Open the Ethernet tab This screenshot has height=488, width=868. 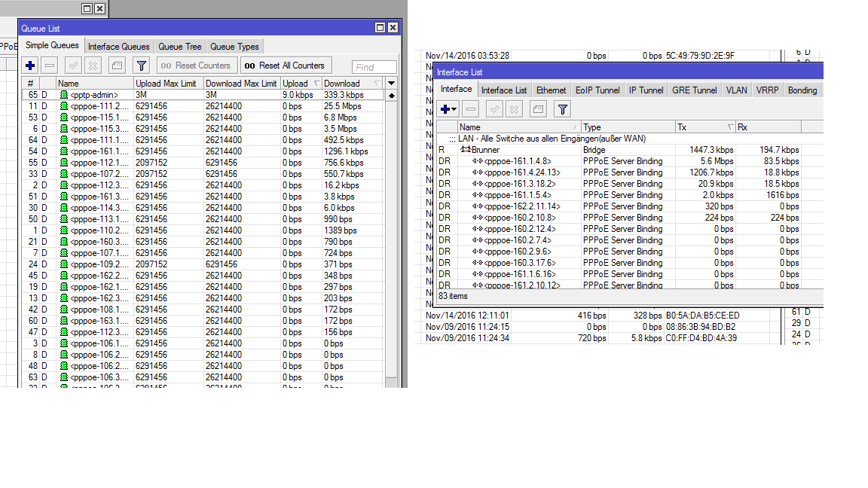pyautogui.click(x=551, y=90)
